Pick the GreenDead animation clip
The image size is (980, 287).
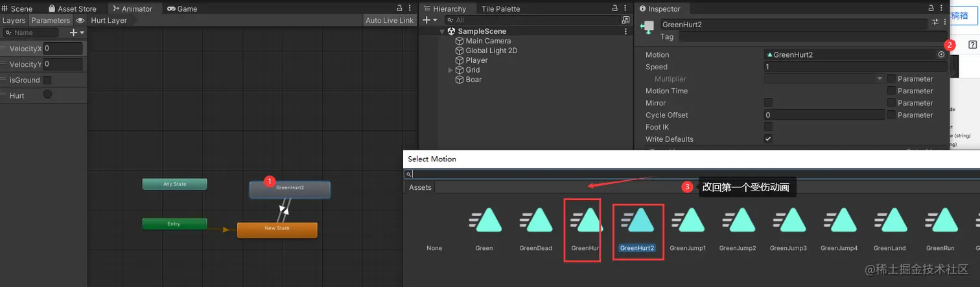536,230
